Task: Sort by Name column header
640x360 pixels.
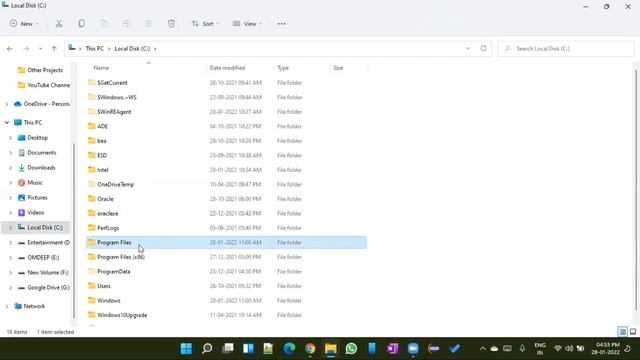Action: point(101,68)
